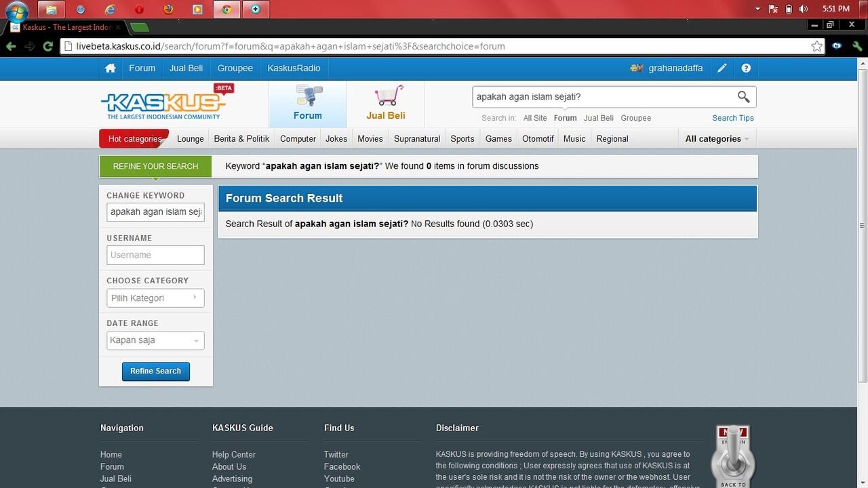Open the Music category

pyautogui.click(x=574, y=139)
